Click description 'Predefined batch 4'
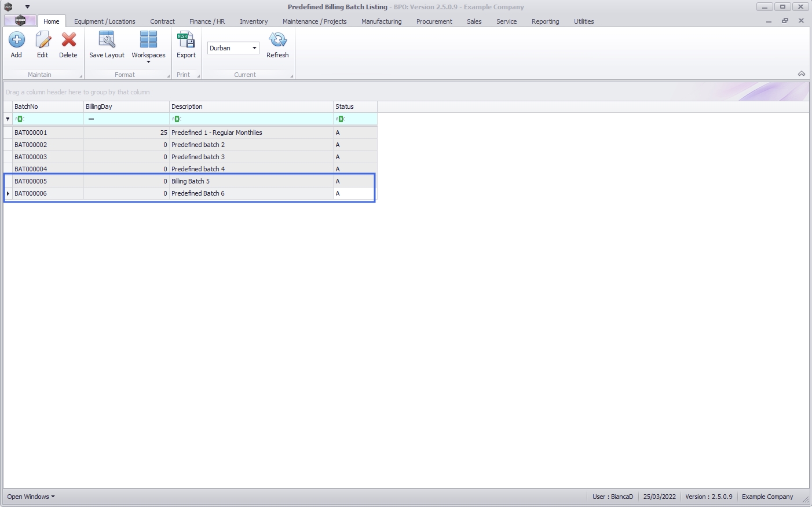Viewport: 812px width, 507px height. coord(198,169)
